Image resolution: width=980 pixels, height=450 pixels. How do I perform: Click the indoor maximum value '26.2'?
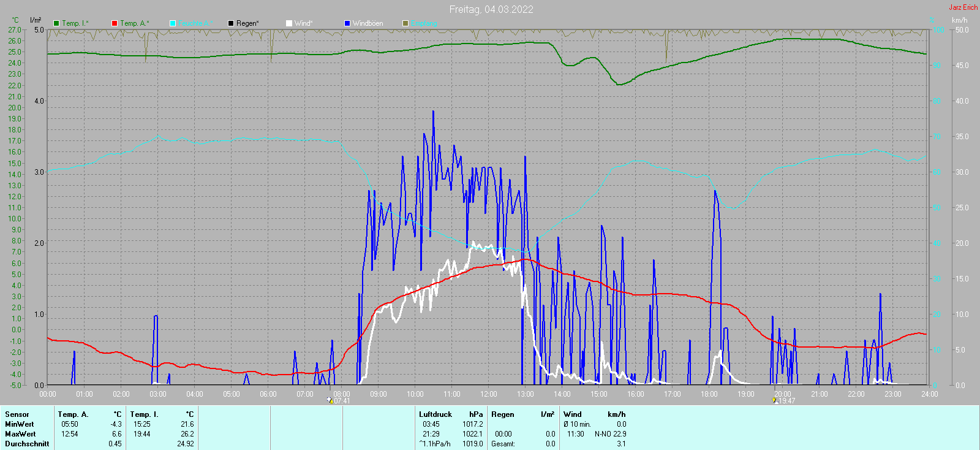click(x=187, y=434)
